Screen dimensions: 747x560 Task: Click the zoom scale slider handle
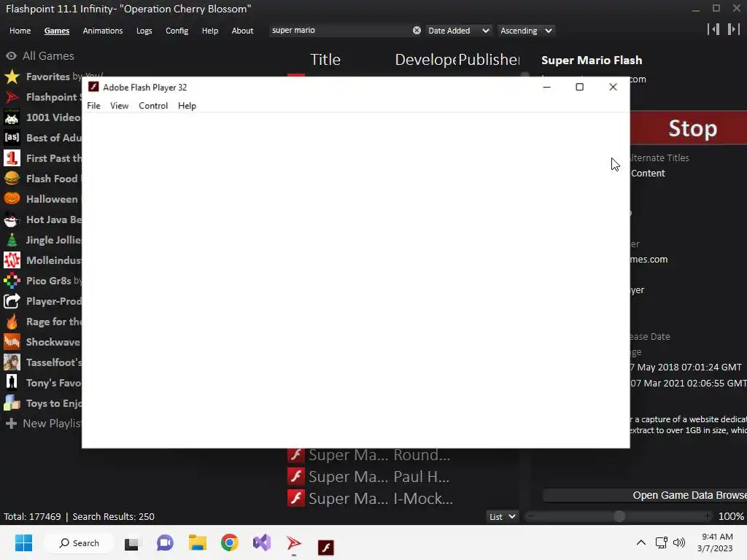619,516
